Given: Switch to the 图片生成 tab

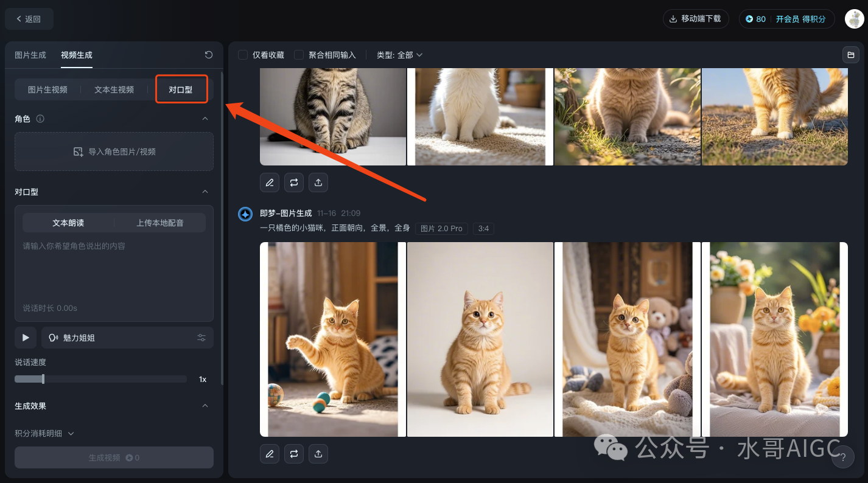Looking at the screenshot, I should 30,55.
